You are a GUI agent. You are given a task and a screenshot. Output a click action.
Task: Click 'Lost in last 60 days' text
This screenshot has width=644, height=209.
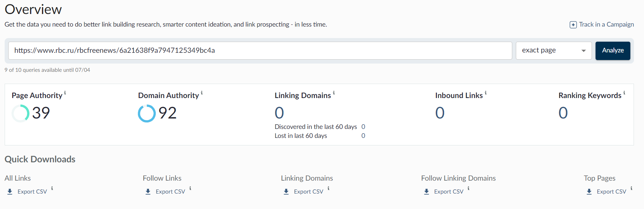tap(301, 136)
